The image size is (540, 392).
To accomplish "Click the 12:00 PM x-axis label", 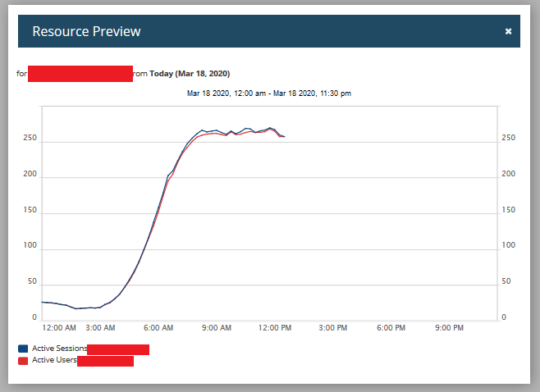I will click(x=275, y=328).
